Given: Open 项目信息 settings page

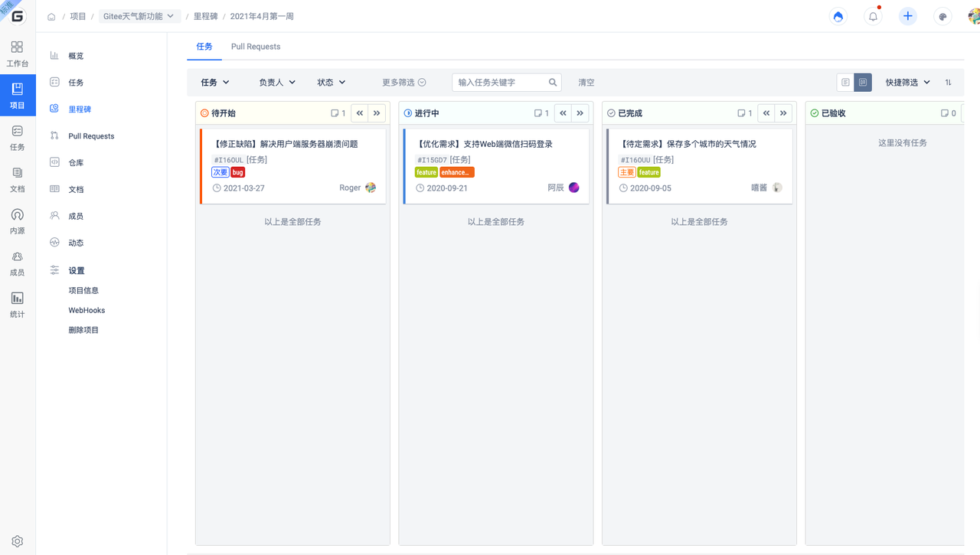Looking at the screenshot, I should click(x=83, y=291).
